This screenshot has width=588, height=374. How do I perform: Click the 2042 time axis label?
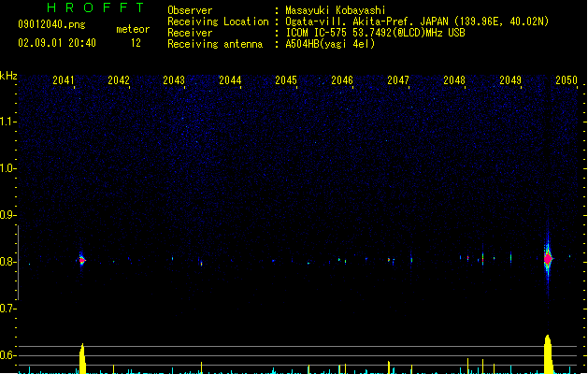click(119, 80)
